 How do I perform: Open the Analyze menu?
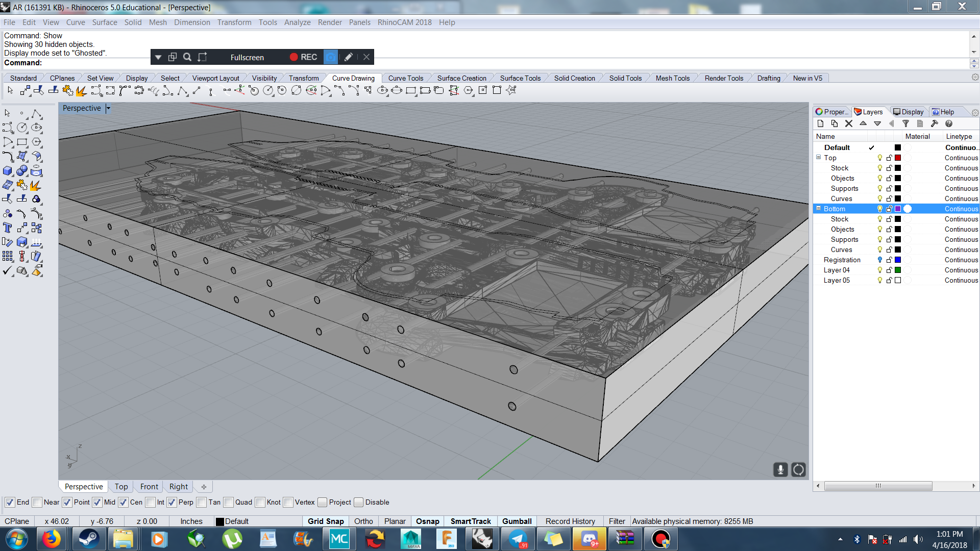tap(297, 22)
